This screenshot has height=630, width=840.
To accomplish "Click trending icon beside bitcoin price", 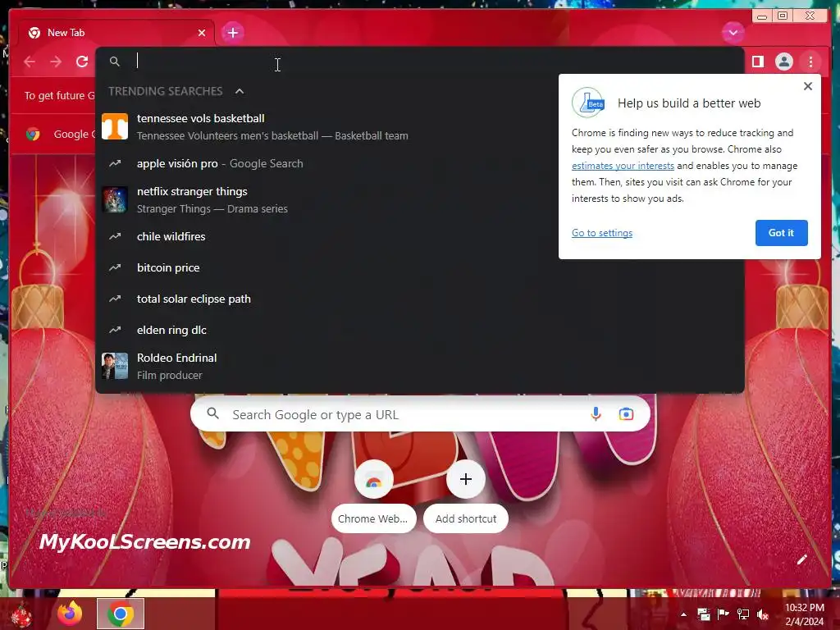I will coord(115,267).
